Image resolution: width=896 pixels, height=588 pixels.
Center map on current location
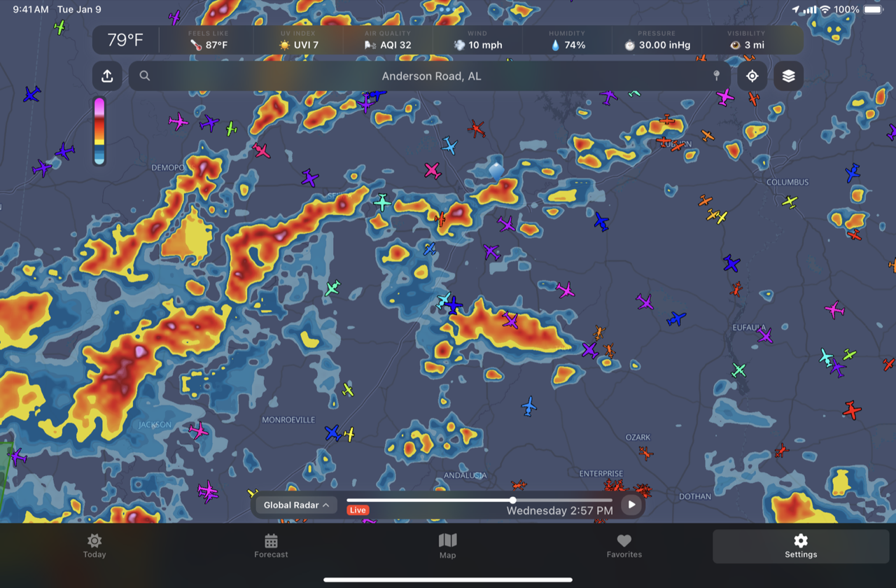[x=752, y=76]
